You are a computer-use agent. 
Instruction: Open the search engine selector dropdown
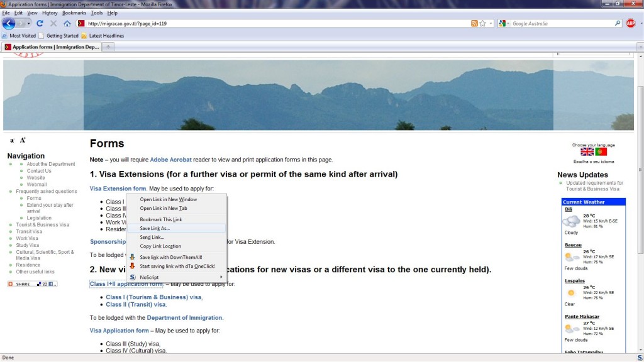point(504,23)
